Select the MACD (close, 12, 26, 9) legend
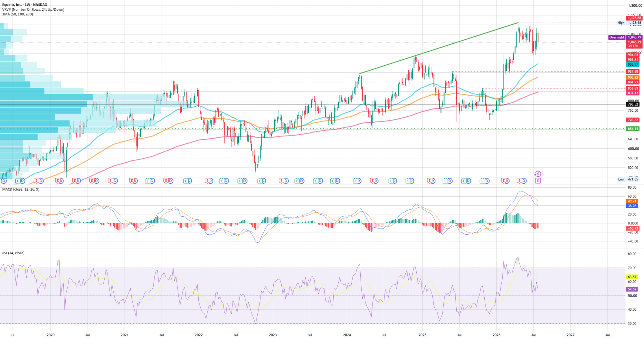The height and width of the screenshot is (339, 644). click(21, 189)
